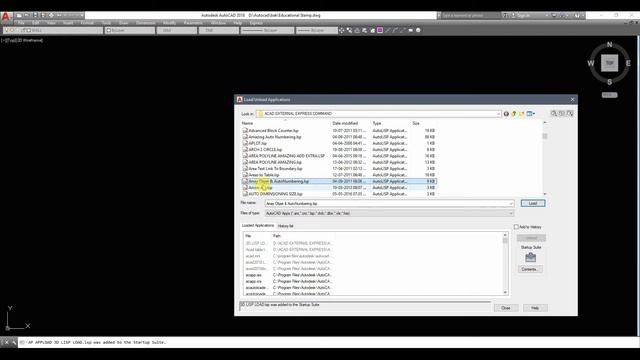Click the ViewCube West compass letter

point(591,63)
